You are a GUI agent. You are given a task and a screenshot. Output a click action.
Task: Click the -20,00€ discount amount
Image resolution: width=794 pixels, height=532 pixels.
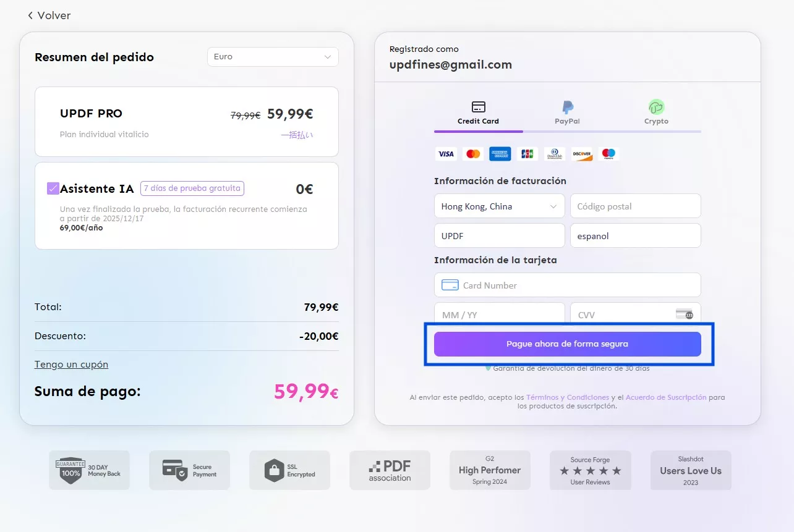coord(318,337)
